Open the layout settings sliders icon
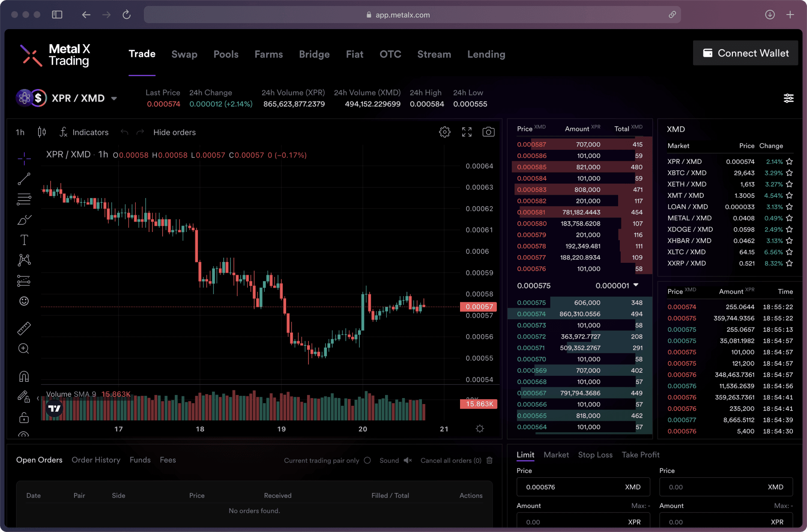 tap(789, 98)
